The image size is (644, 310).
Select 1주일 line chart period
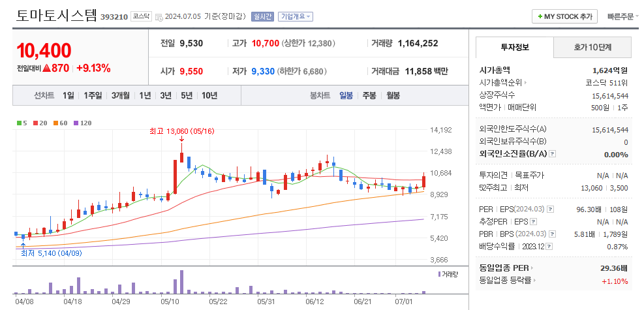92,96
